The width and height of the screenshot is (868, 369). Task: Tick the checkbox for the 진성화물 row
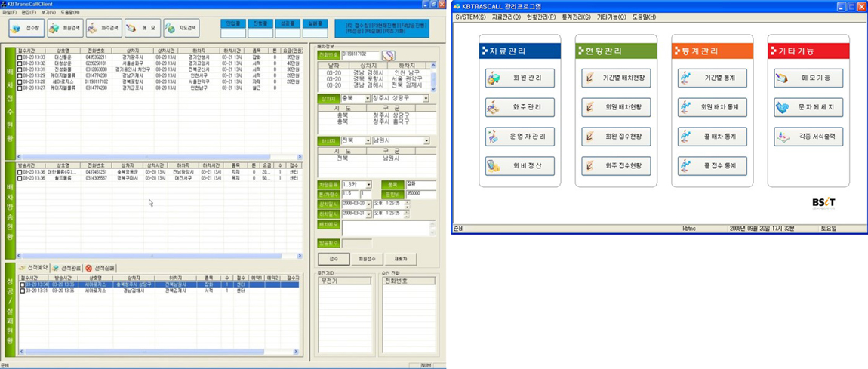click(x=20, y=69)
